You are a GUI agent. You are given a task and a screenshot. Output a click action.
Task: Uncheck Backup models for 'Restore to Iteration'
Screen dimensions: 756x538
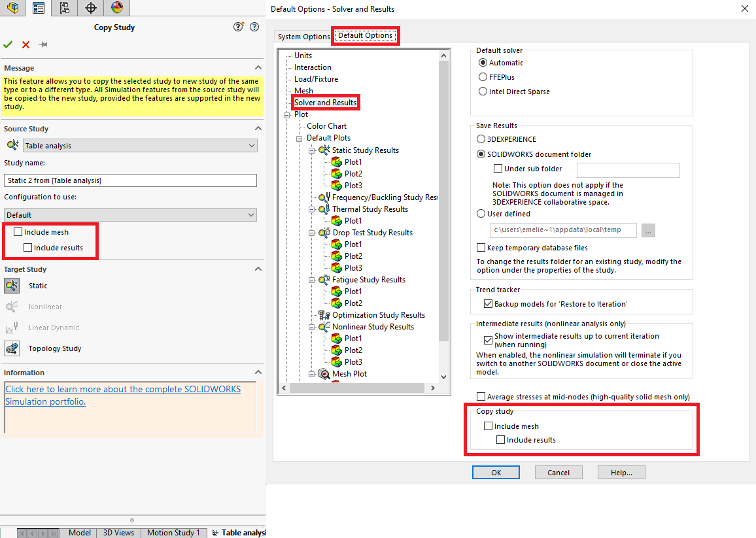pos(488,304)
